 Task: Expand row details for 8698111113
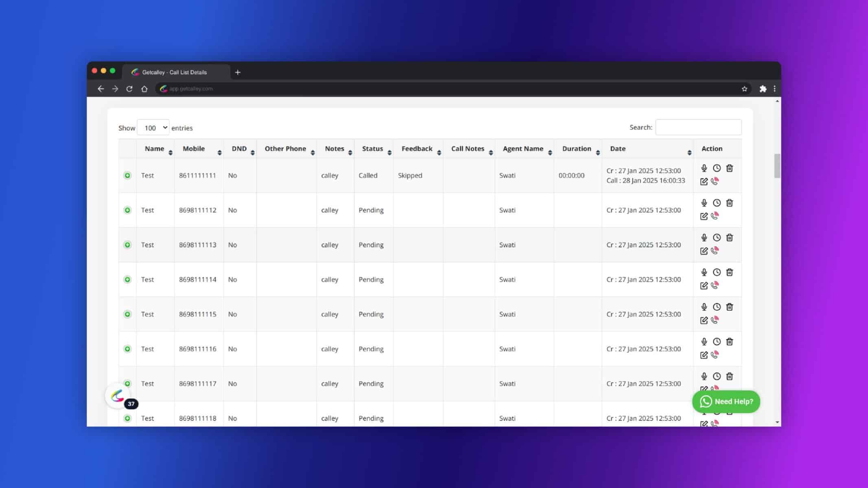point(127,245)
